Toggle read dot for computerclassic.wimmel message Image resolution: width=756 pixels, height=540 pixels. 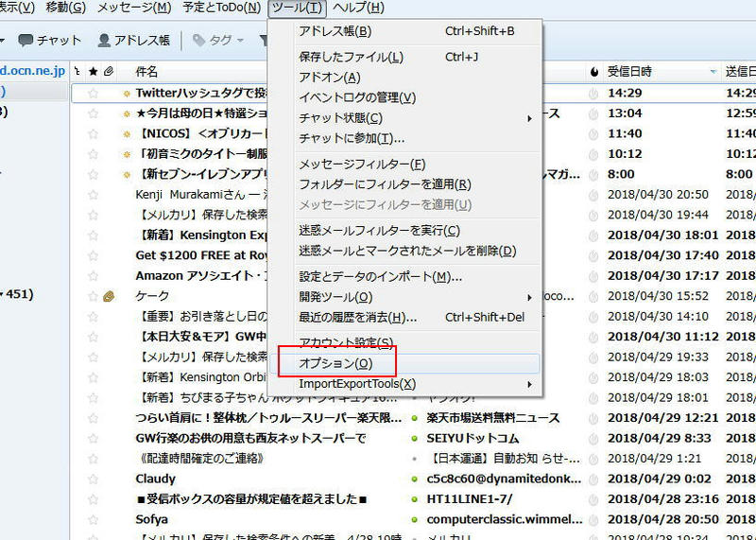[x=414, y=519]
